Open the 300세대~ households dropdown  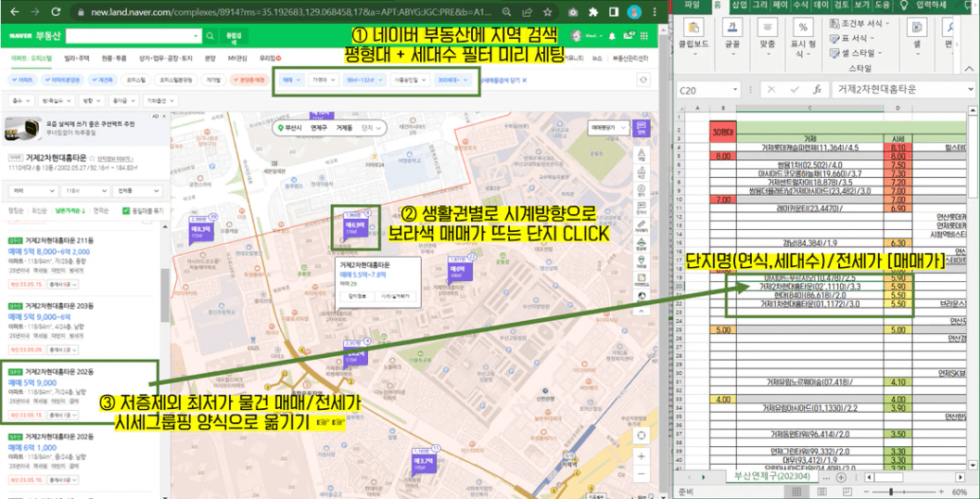click(x=453, y=80)
